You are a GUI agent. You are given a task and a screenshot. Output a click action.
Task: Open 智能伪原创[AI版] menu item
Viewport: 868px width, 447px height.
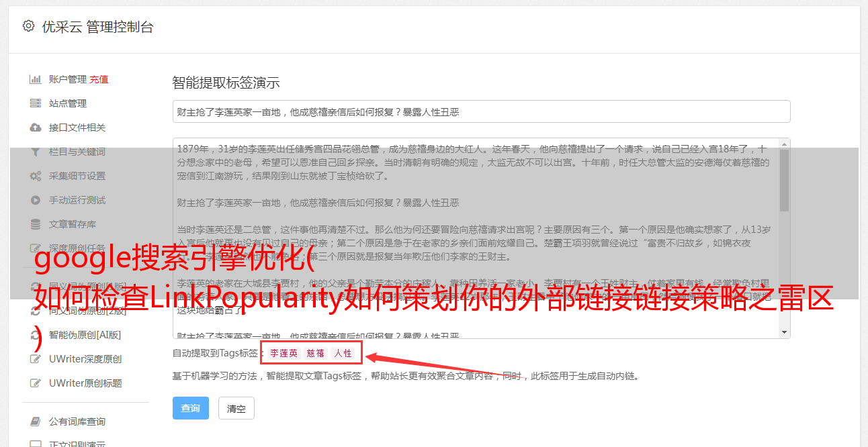coord(85,335)
